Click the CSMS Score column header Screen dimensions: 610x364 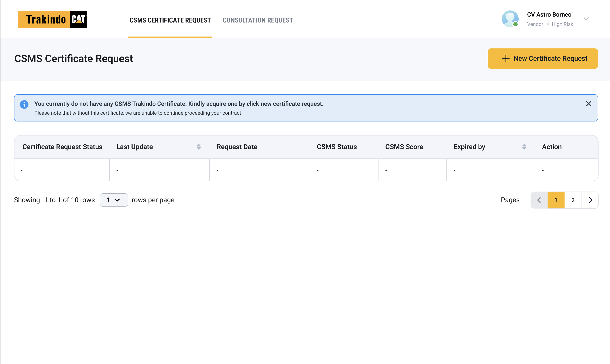click(404, 147)
